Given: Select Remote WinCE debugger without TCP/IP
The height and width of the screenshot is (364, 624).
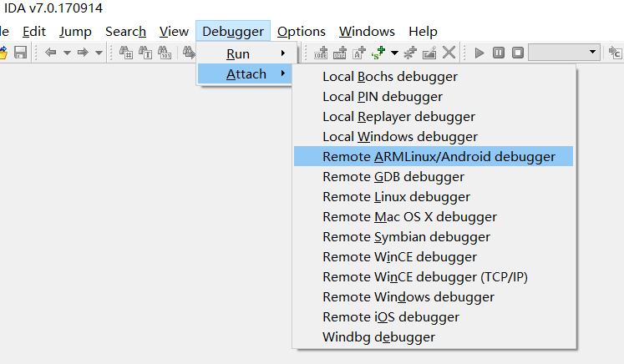Looking at the screenshot, I should click(434, 256).
